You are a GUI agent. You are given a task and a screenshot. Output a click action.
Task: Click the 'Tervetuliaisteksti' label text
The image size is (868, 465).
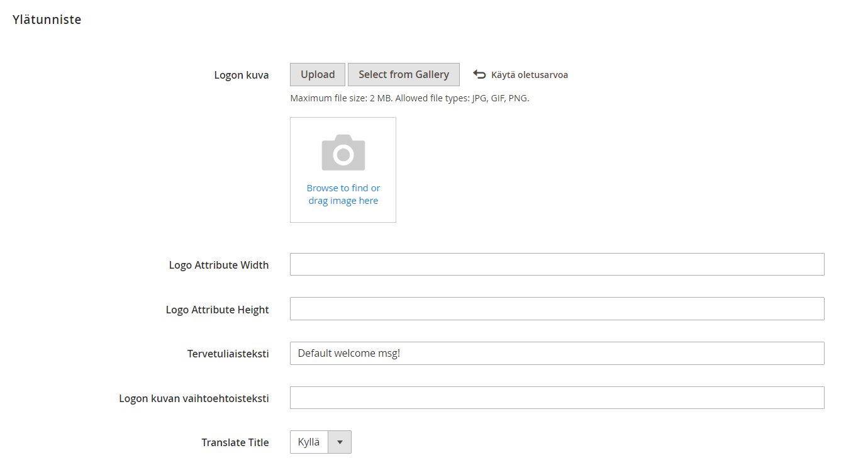point(228,354)
